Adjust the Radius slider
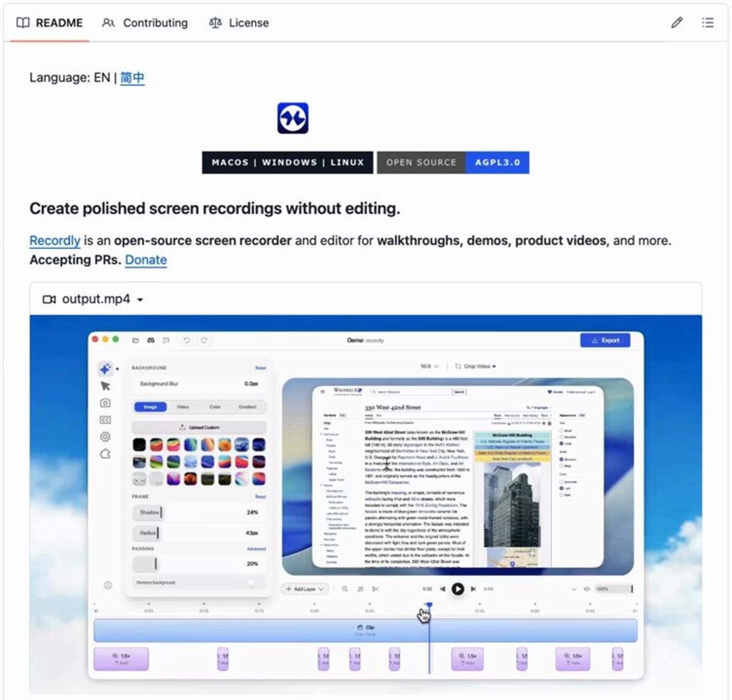The width and height of the screenshot is (732, 700). coord(199,532)
